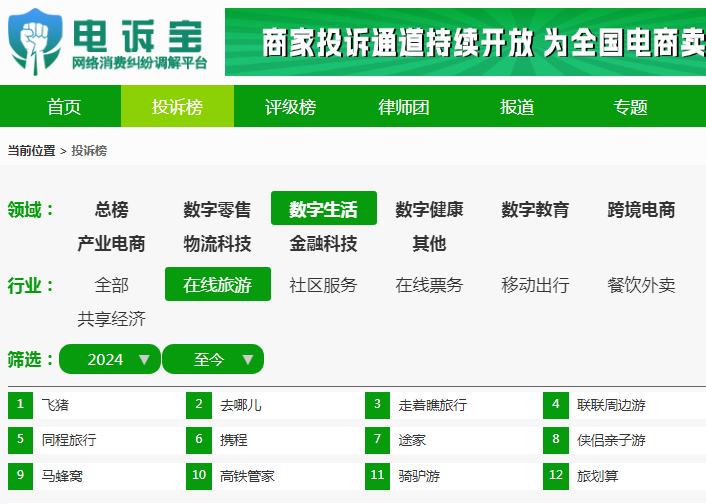Open rank 12 entry 旅划算

coord(597,476)
